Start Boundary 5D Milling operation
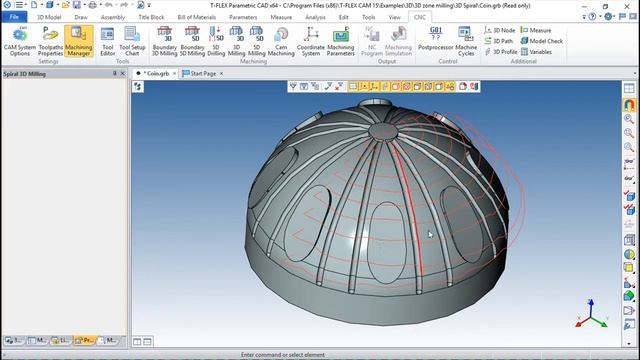This screenshot has width=640, height=360. click(192, 41)
